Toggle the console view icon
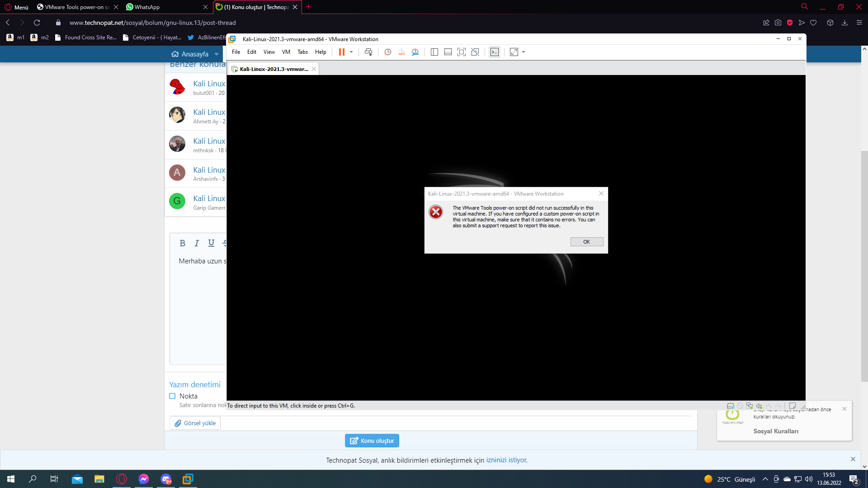This screenshot has height=488, width=868. pos(495,52)
